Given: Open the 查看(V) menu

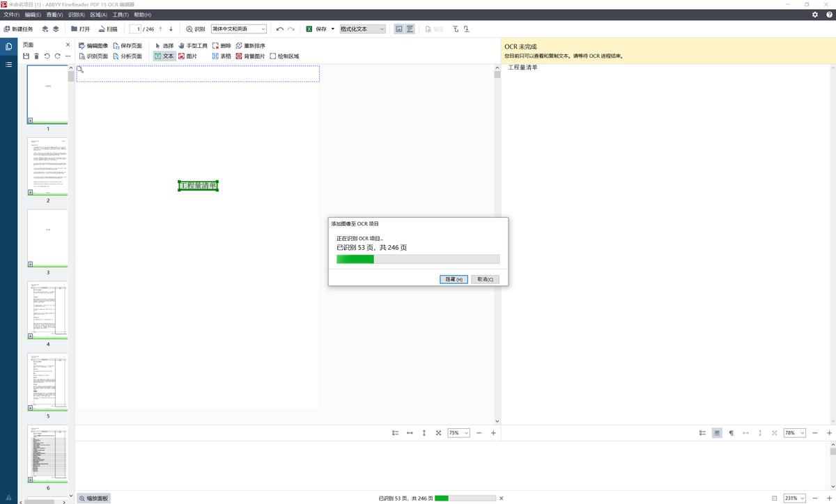Looking at the screenshot, I should pos(55,15).
